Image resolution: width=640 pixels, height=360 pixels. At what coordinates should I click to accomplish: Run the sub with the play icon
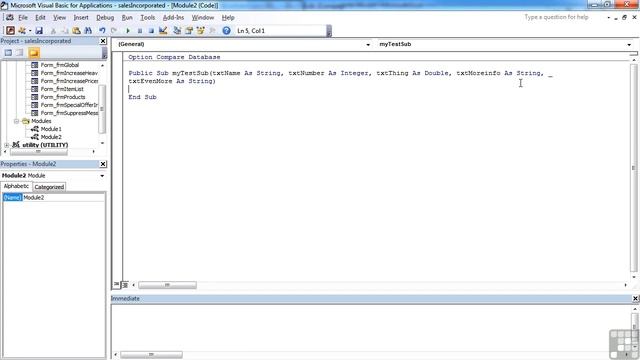(128, 31)
